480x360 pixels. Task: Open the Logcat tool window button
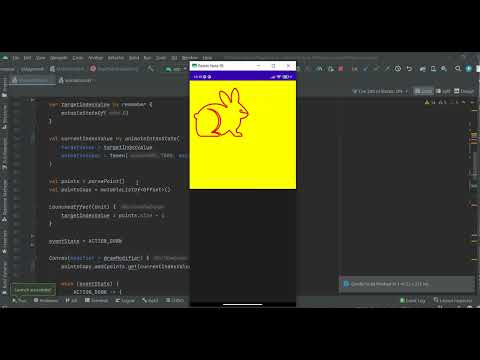tap(125, 300)
